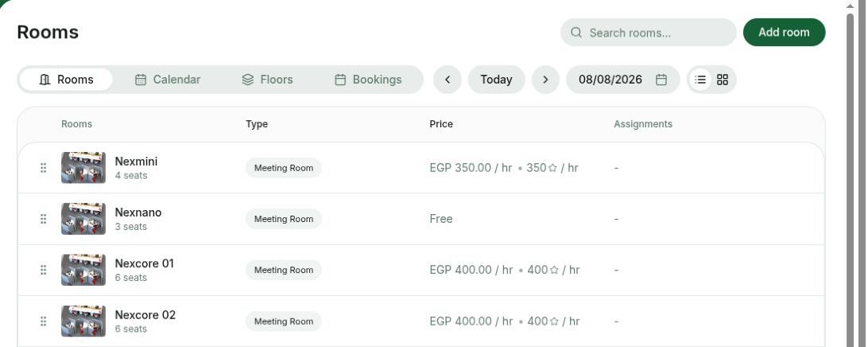
Task: Grab the Nexnano row drag handle
Action: tap(43, 219)
